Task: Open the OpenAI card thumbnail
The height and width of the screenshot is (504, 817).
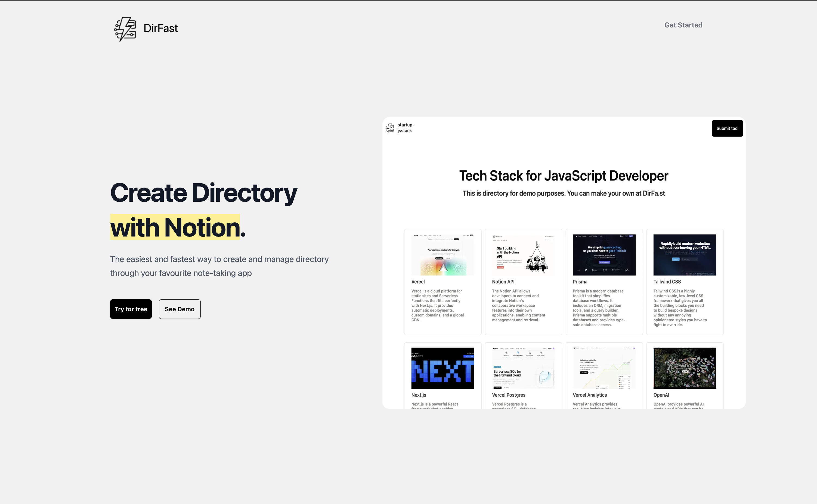Action: 685,368
